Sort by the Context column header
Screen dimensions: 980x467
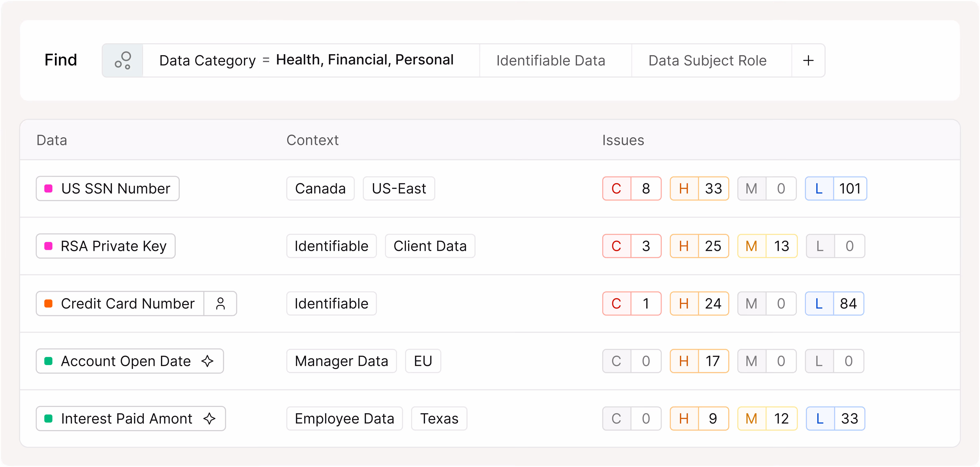pos(312,140)
